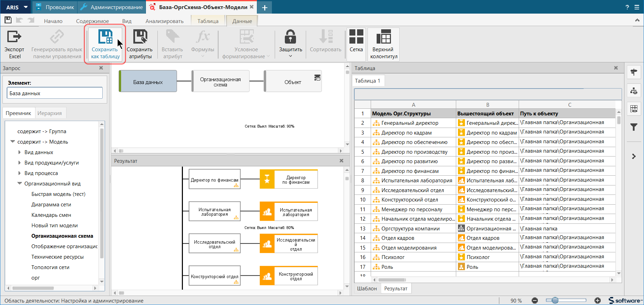Click the table formula bar field
The image size is (644, 305).
coord(488,94)
